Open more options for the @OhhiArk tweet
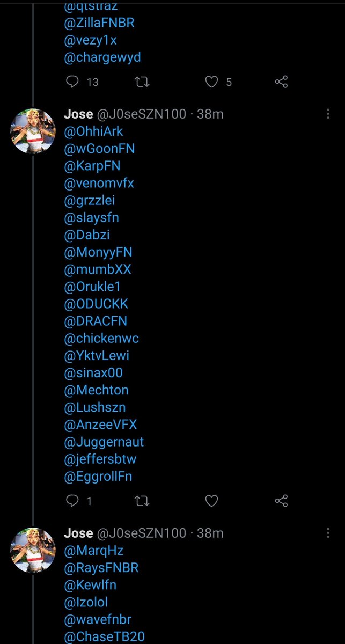Viewport: 345px width, 644px height. tap(328, 114)
